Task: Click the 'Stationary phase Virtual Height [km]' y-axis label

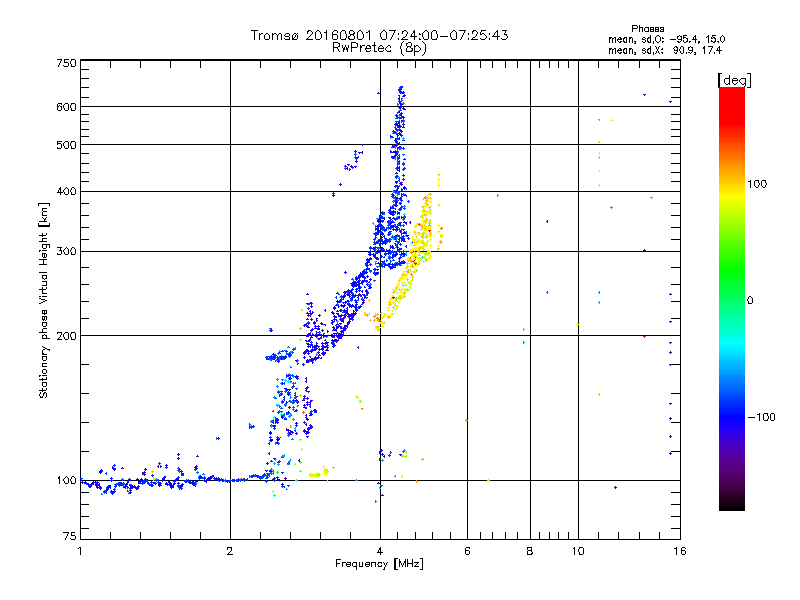Action: click(44, 300)
